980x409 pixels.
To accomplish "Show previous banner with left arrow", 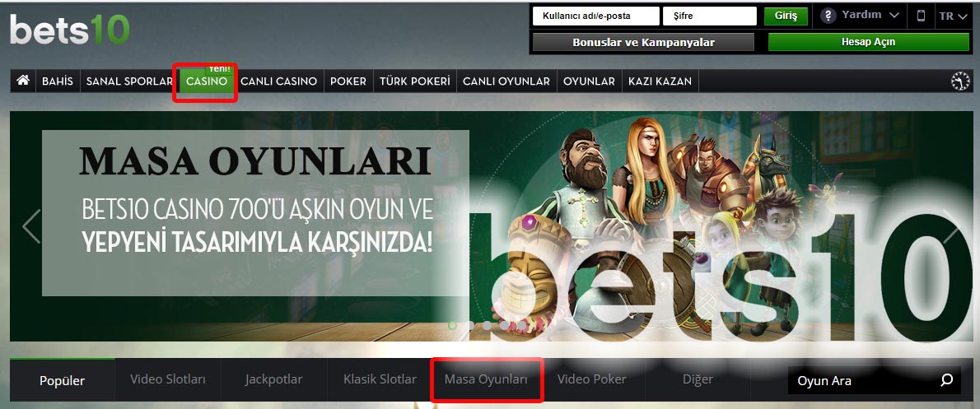I will click(x=31, y=226).
